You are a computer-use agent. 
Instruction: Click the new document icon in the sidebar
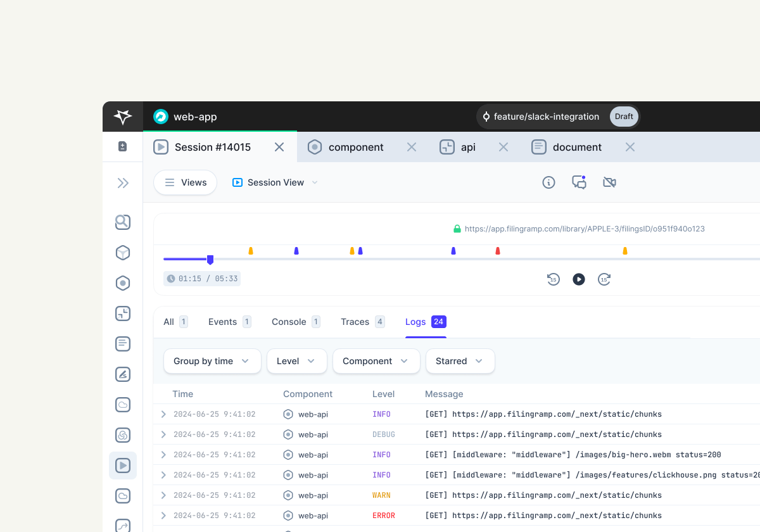[123, 147]
